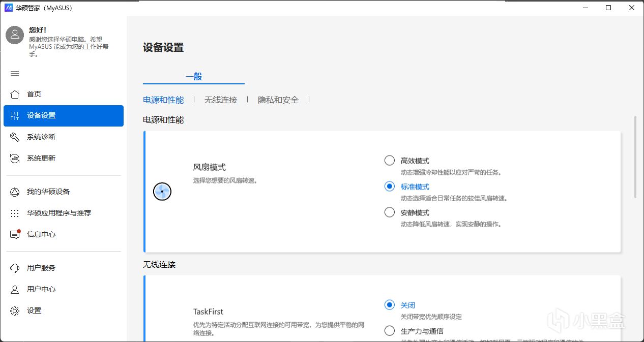Maximize the MyASUS window
Viewport: 644px width, 342px height.
click(608, 8)
